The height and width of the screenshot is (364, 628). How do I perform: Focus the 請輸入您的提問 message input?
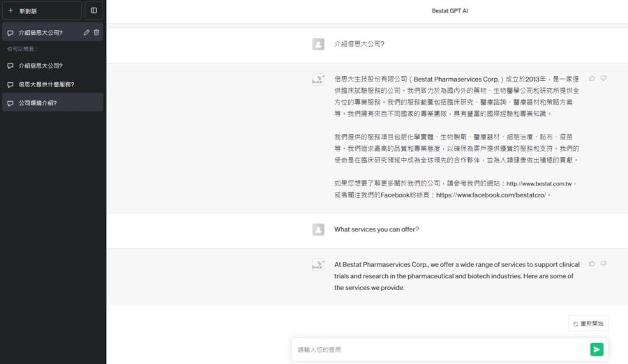[440, 349]
